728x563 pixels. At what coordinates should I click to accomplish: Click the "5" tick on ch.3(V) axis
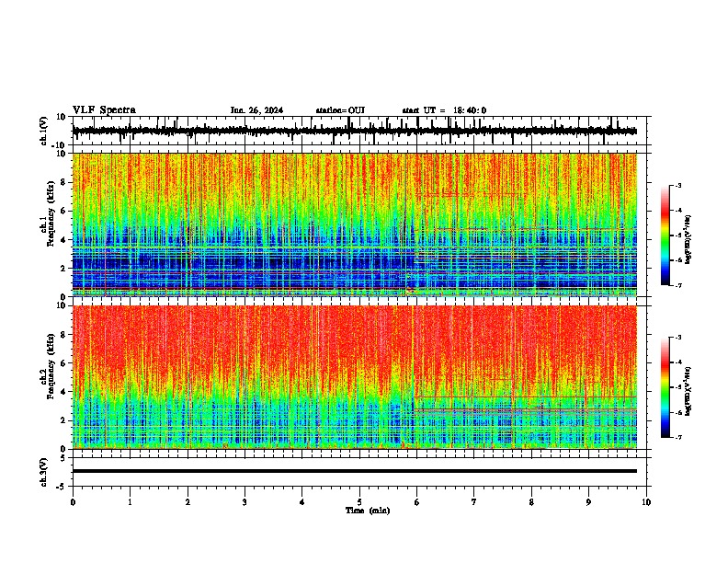(x=64, y=458)
